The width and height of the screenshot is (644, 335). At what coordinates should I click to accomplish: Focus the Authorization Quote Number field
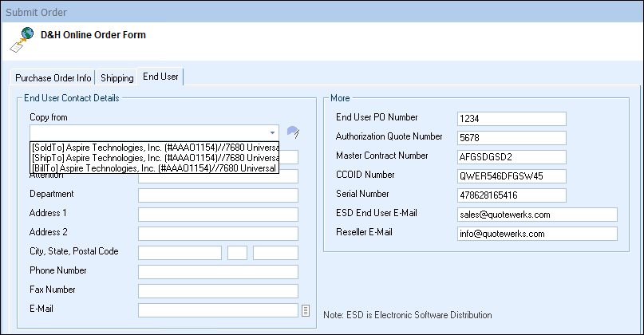511,138
